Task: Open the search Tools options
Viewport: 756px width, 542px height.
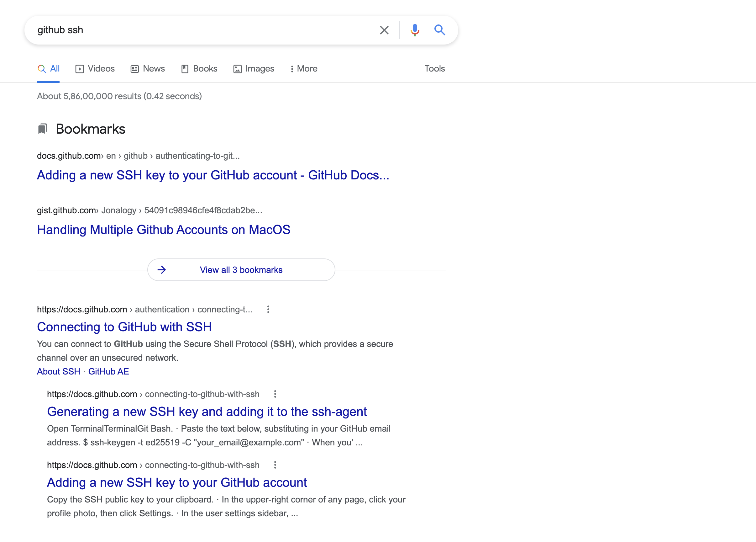Action: click(435, 69)
